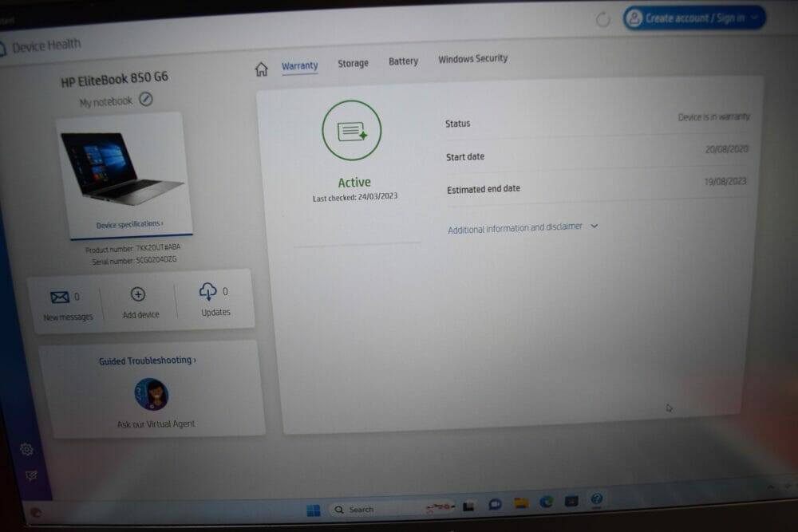The width and height of the screenshot is (798, 532).
Task: Expand Additional information and disclaimer
Action: pyautogui.click(x=522, y=228)
